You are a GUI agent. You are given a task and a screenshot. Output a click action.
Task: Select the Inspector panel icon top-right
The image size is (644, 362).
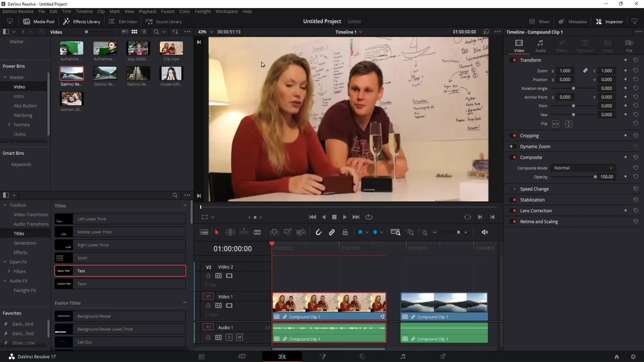pos(600,21)
